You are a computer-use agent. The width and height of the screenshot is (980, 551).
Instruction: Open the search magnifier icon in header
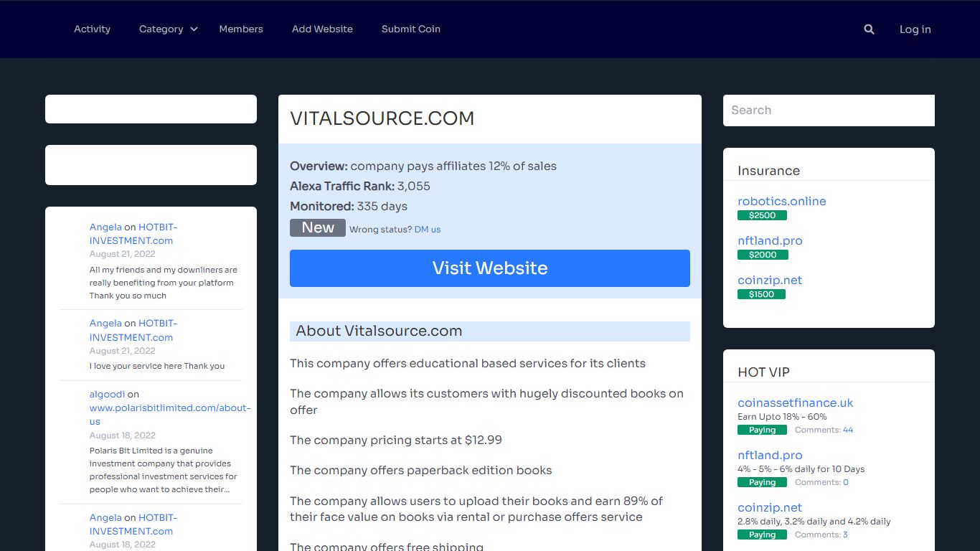869,29
